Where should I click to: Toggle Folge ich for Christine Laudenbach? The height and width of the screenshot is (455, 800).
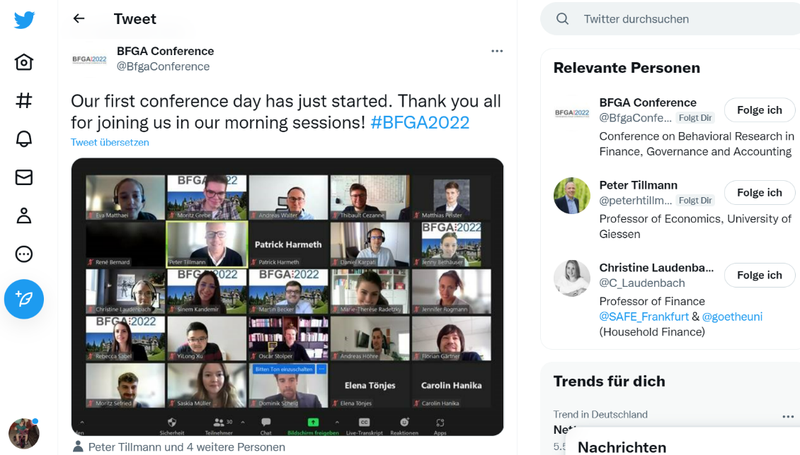pyautogui.click(x=759, y=275)
